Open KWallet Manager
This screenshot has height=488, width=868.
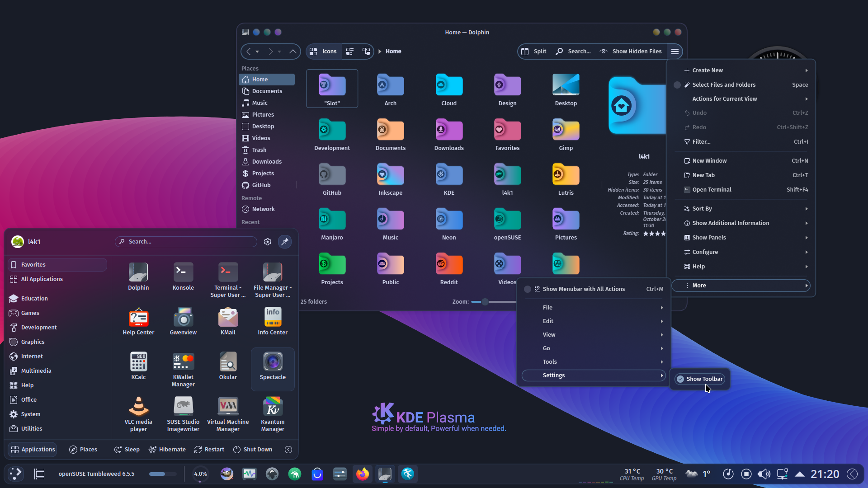tap(183, 370)
